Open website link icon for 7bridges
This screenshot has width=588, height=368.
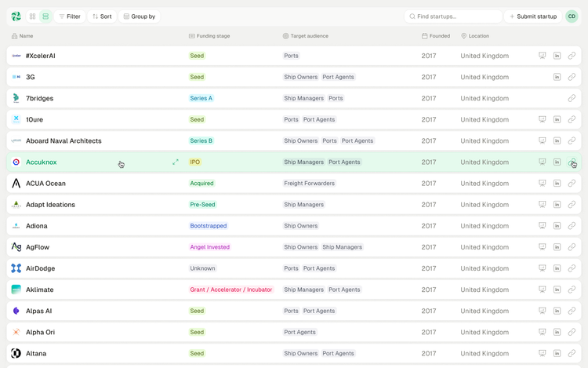click(x=572, y=98)
